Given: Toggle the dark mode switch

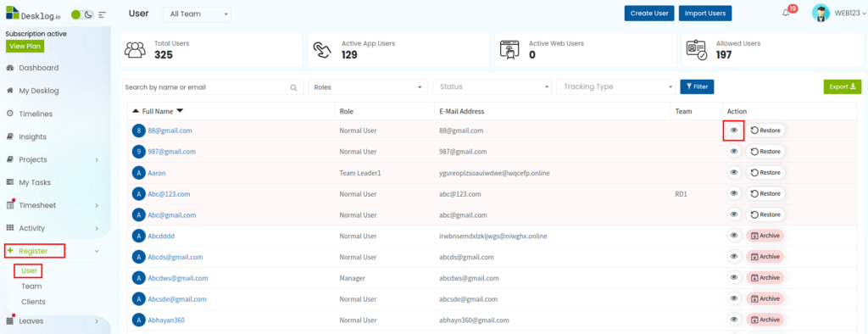Looking at the screenshot, I should point(82,14).
